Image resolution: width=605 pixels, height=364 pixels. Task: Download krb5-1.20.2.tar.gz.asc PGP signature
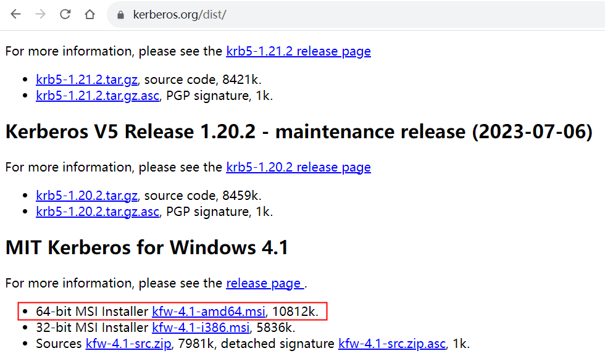point(98,212)
